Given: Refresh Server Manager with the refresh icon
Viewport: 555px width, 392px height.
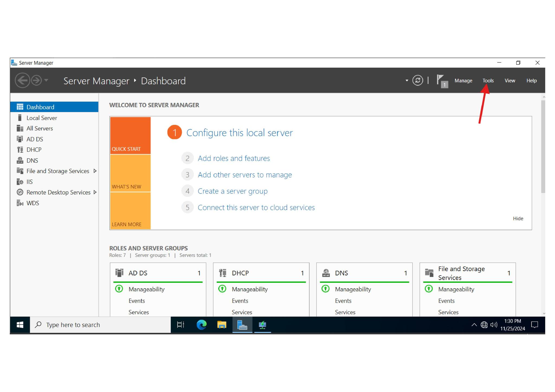Looking at the screenshot, I should (x=418, y=80).
